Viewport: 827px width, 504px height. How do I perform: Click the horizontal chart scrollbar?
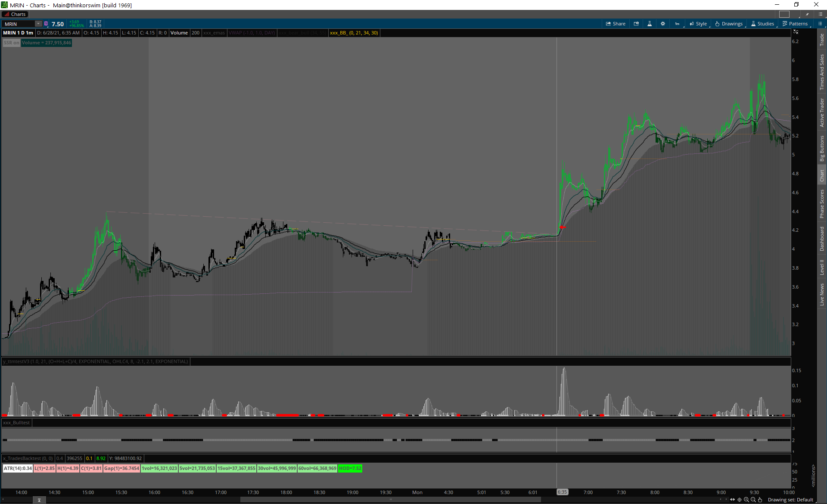(x=390, y=500)
